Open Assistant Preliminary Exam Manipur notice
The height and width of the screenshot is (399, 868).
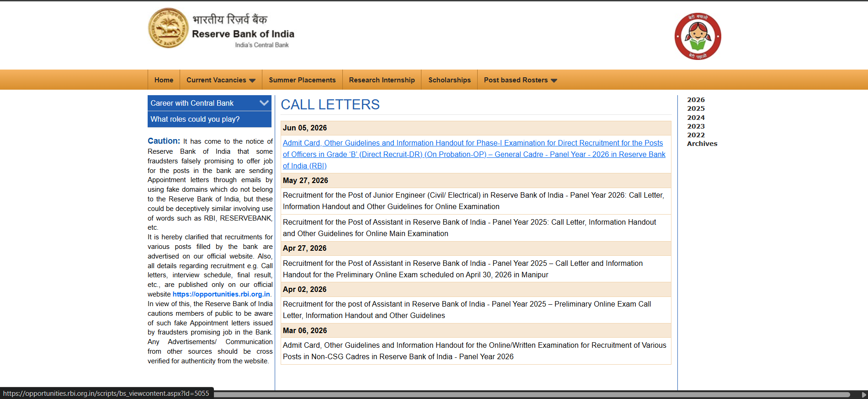tap(463, 269)
